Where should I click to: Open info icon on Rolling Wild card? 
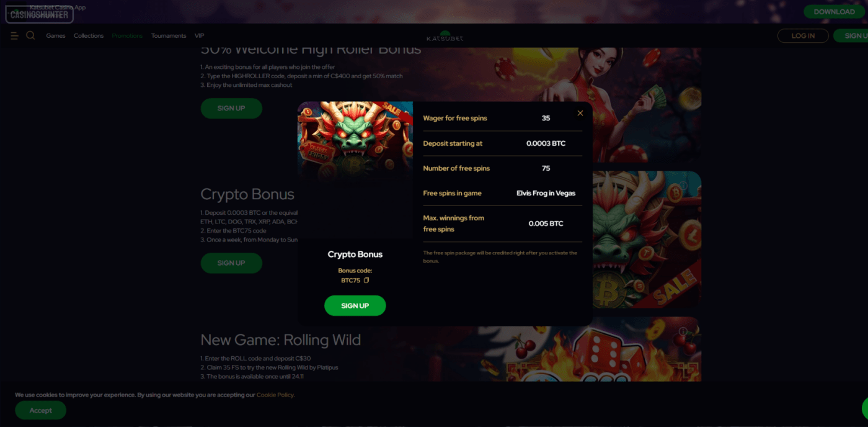(x=683, y=331)
